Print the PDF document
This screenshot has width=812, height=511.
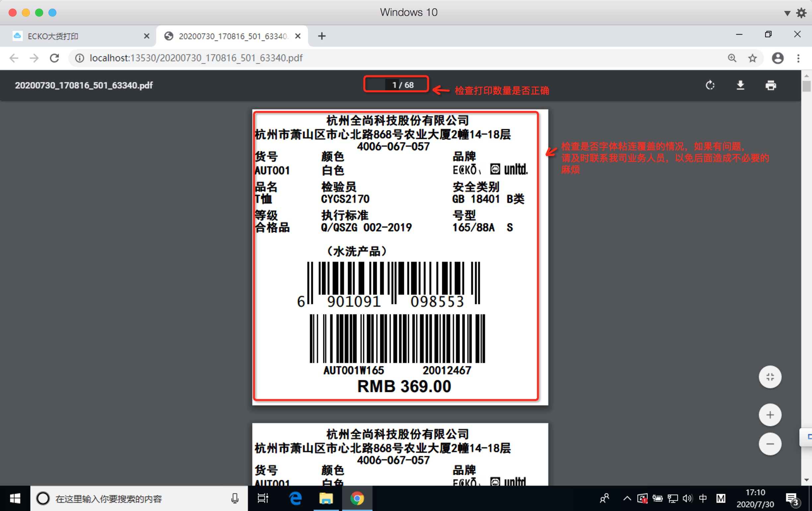[771, 85]
